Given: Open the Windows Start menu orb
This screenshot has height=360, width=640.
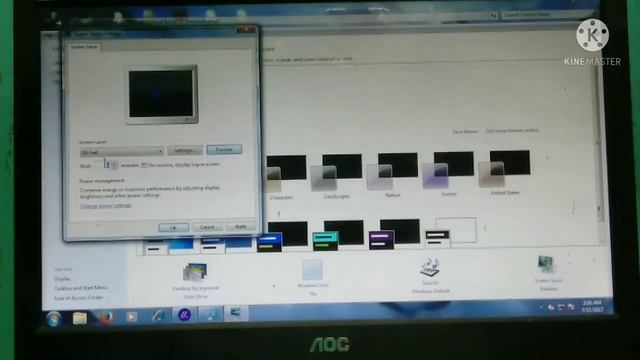Looking at the screenshot, I should point(54,319).
